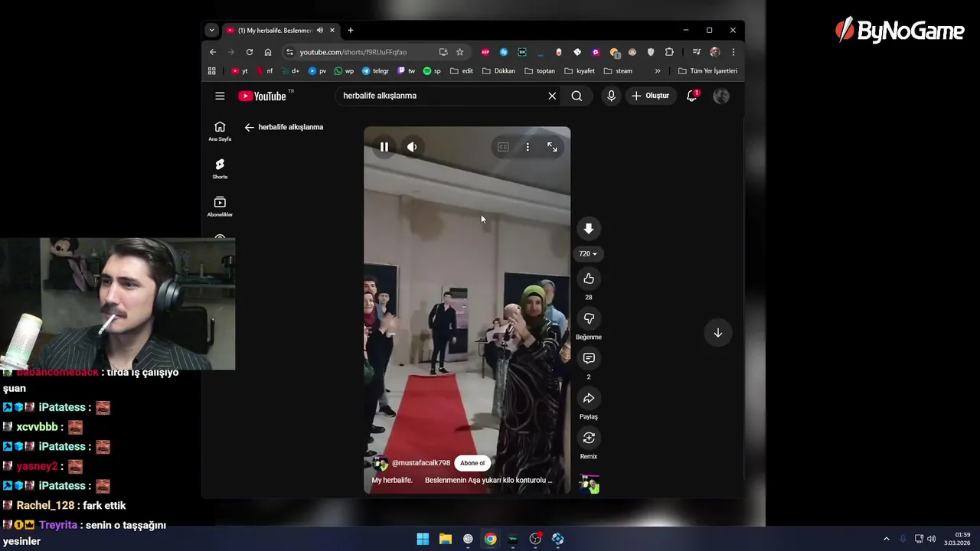Open the toptan bookmarks folder
The image size is (980, 551).
pyautogui.click(x=540, y=71)
